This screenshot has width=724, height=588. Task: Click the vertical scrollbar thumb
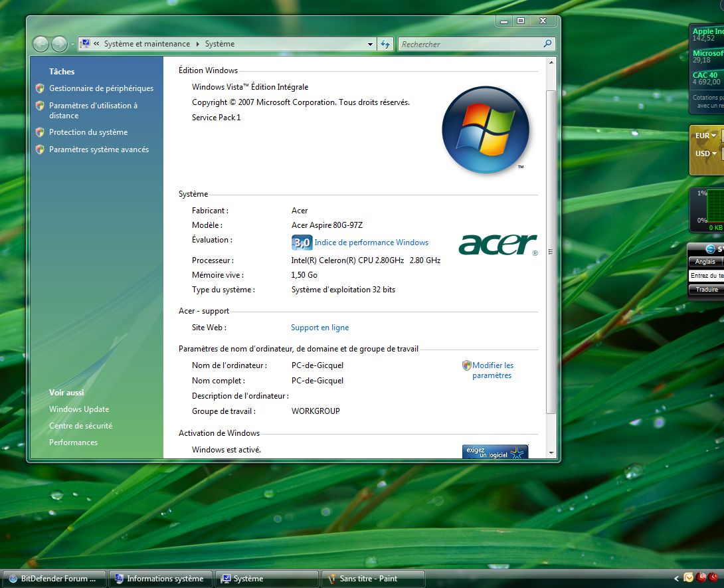pos(551,252)
